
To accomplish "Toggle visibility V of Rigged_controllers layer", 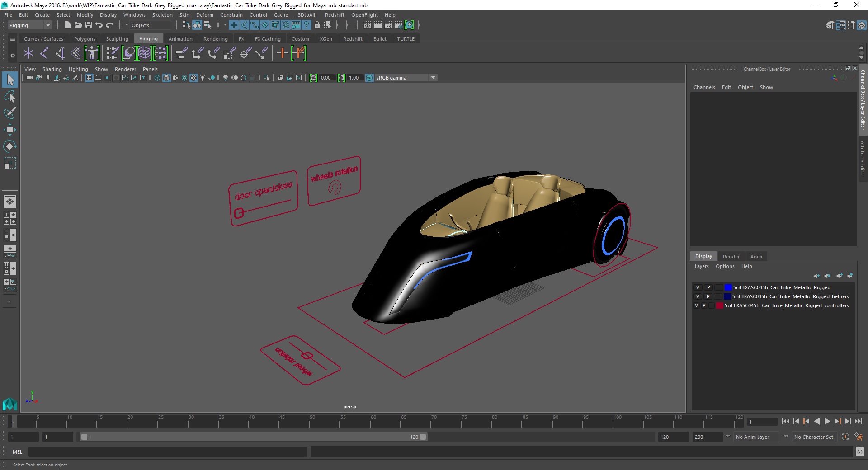I will tap(696, 305).
